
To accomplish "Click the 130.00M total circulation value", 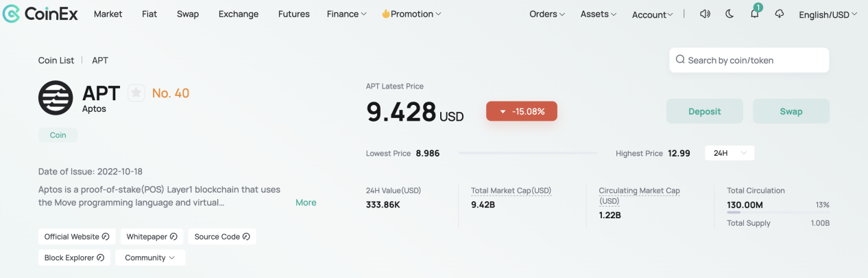I will tap(745, 205).
